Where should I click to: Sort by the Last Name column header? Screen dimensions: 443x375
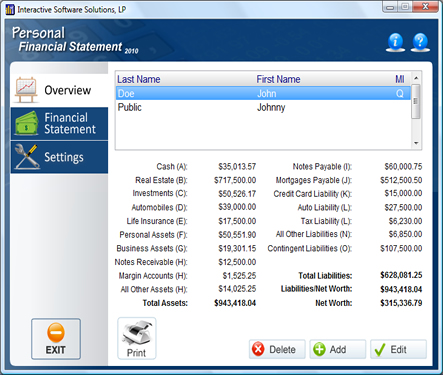139,79
